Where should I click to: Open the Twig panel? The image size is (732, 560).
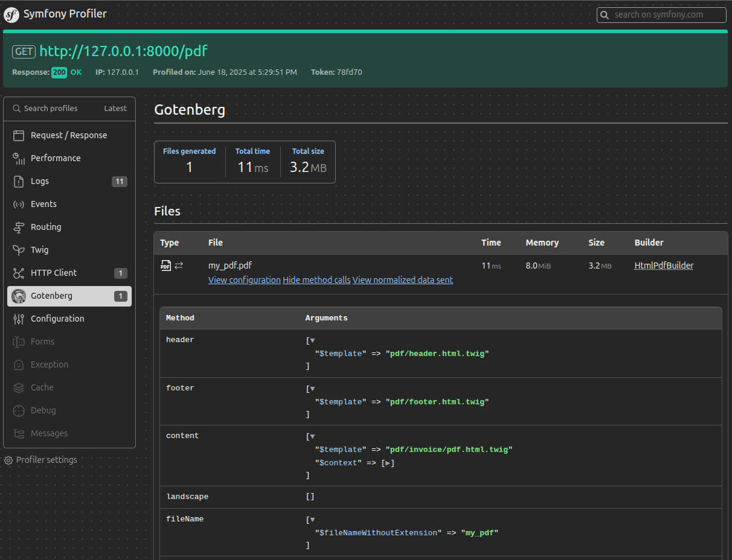click(x=40, y=250)
